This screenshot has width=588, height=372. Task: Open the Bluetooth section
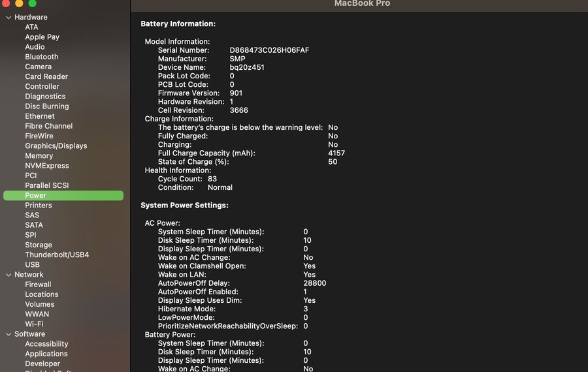pyautogui.click(x=42, y=57)
